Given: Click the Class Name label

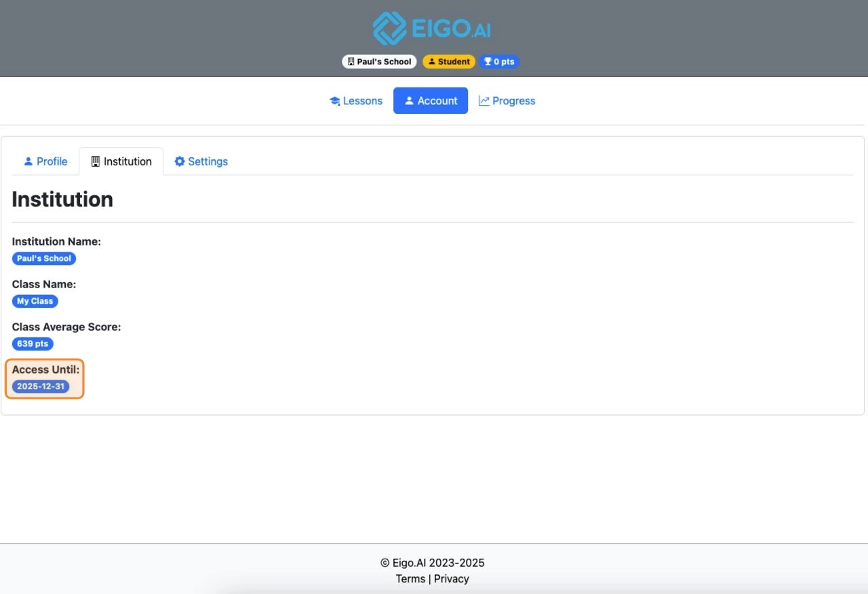Looking at the screenshot, I should [x=44, y=284].
